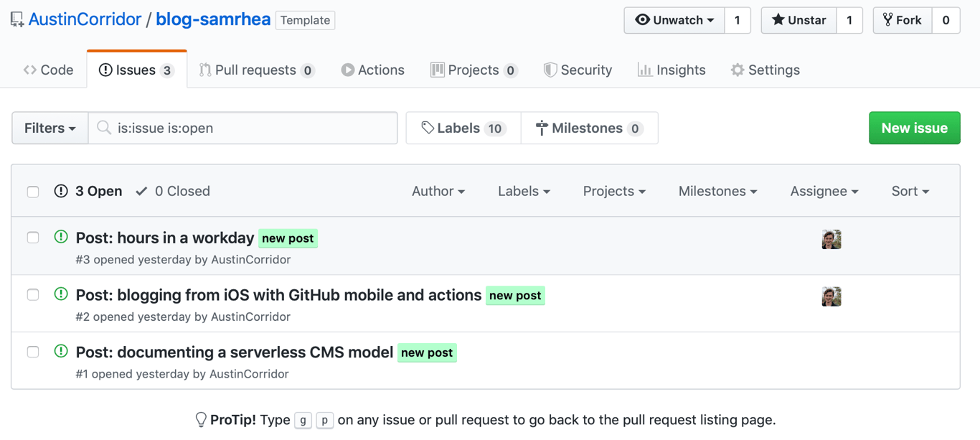Click the search magnifier icon in filter box
This screenshot has width=980, height=440.
click(104, 128)
